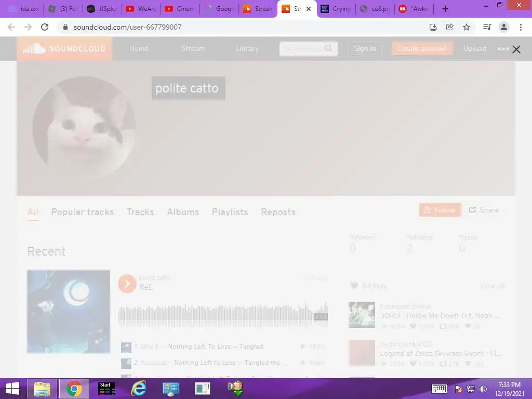Open the Upload link
Image resolution: width=532 pixels, height=399 pixels.
click(475, 48)
